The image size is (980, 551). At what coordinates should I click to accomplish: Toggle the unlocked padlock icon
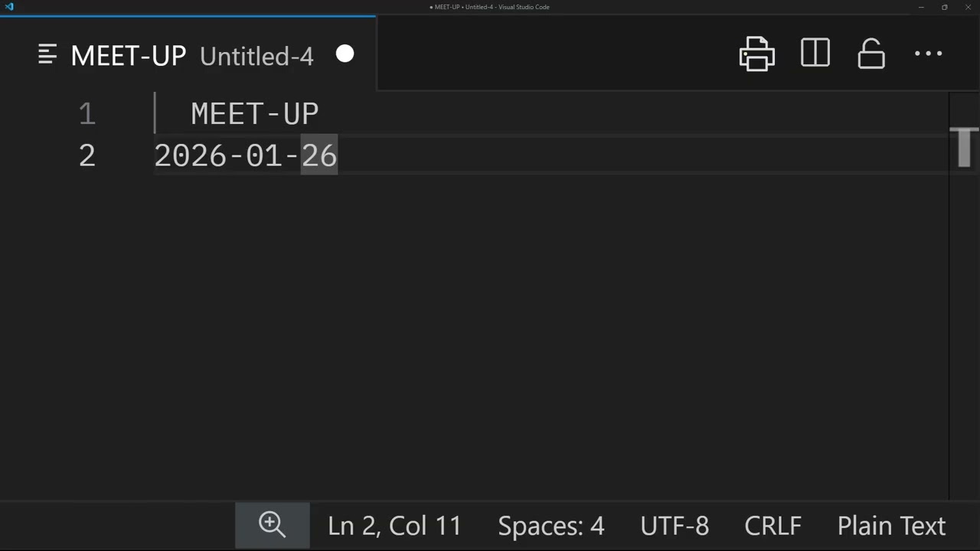click(871, 54)
